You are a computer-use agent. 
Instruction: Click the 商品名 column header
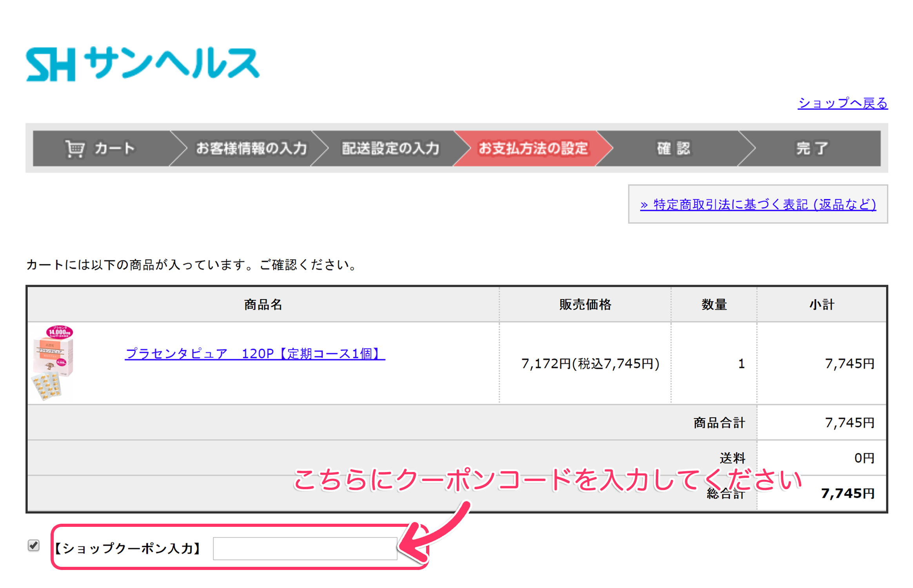263,305
